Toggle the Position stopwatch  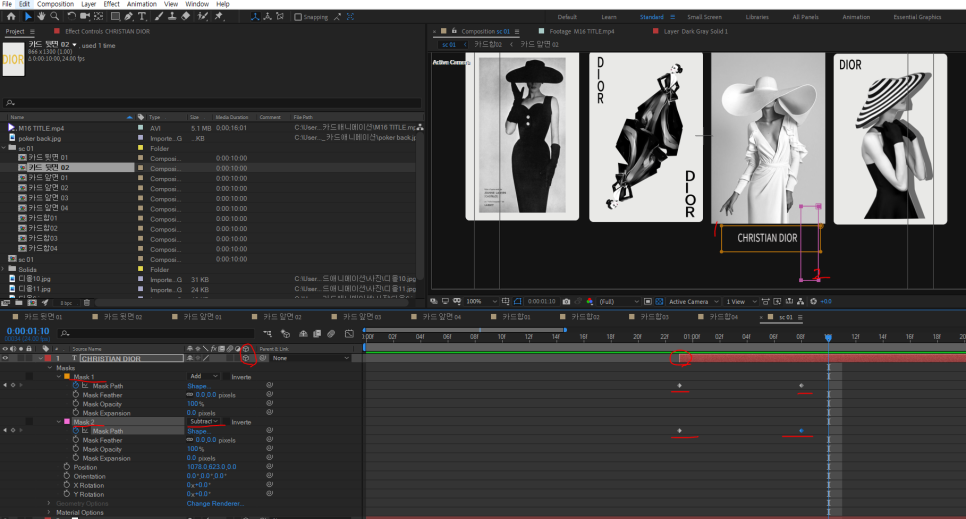point(67,467)
